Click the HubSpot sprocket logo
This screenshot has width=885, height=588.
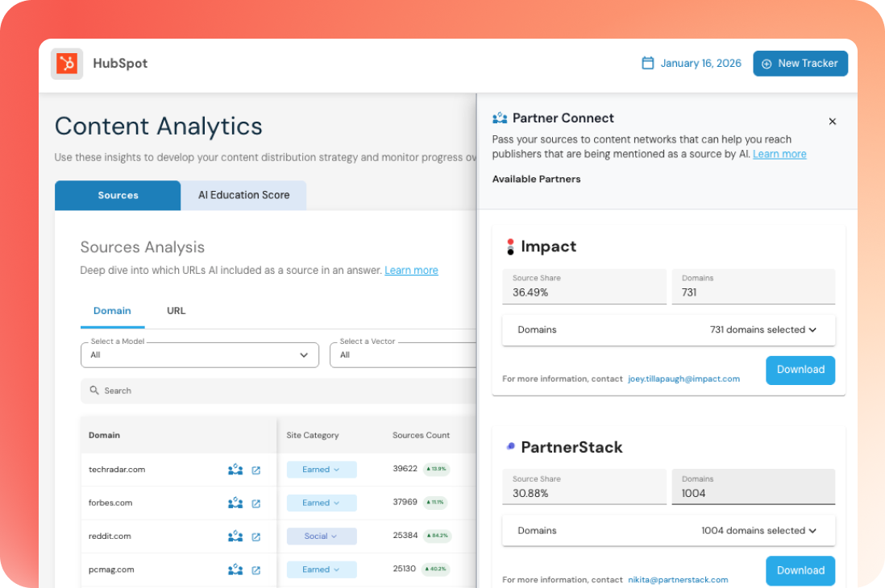(x=65, y=63)
